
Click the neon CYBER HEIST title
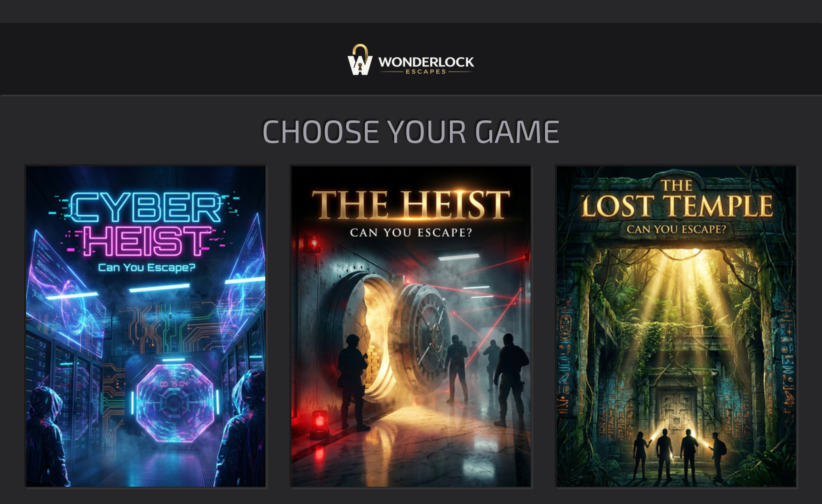145,224
